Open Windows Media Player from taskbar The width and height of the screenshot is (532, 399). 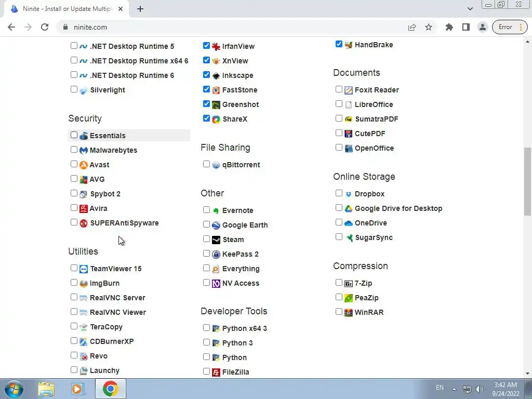click(77, 389)
